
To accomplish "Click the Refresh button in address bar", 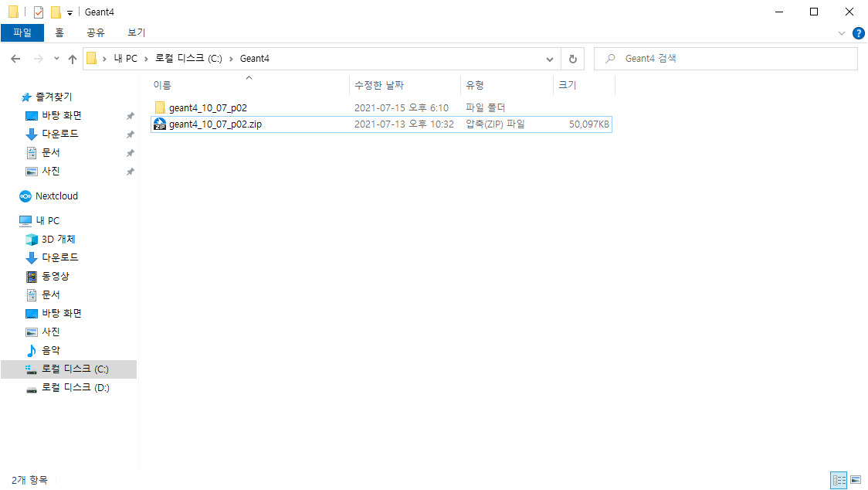I will point(572,59).
